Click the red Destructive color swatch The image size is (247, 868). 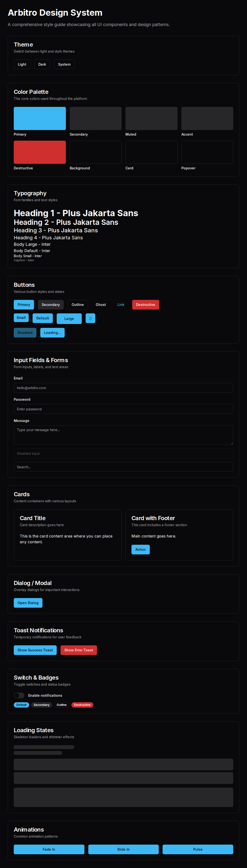tap(40, 152)
